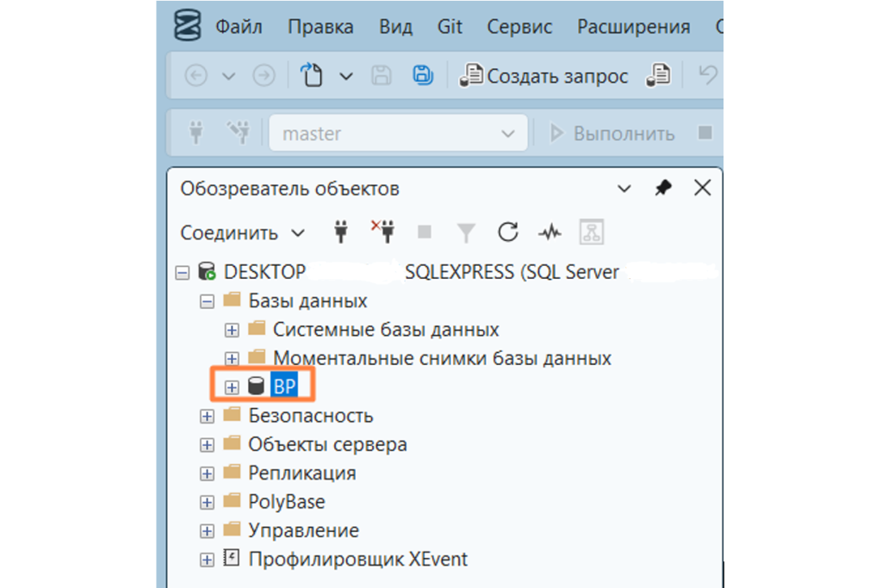The width and height of the screenshot is (882, 588).
Task: Expand Системные базы данных folder
Action: coord(232,331)
